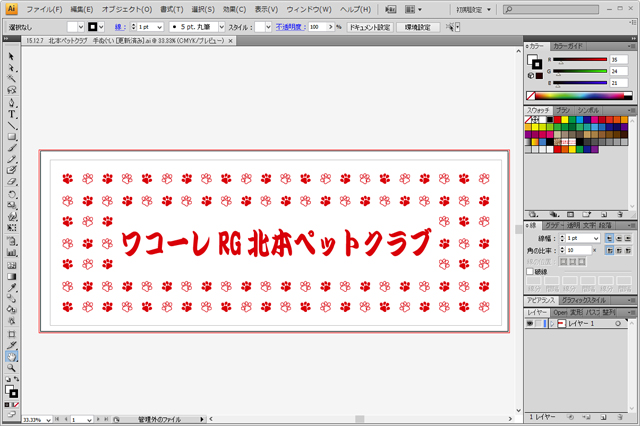Switch to the カラーガイド tab
Image resolution: width=640 pixels, height=426 pixels.
(569, 46)
